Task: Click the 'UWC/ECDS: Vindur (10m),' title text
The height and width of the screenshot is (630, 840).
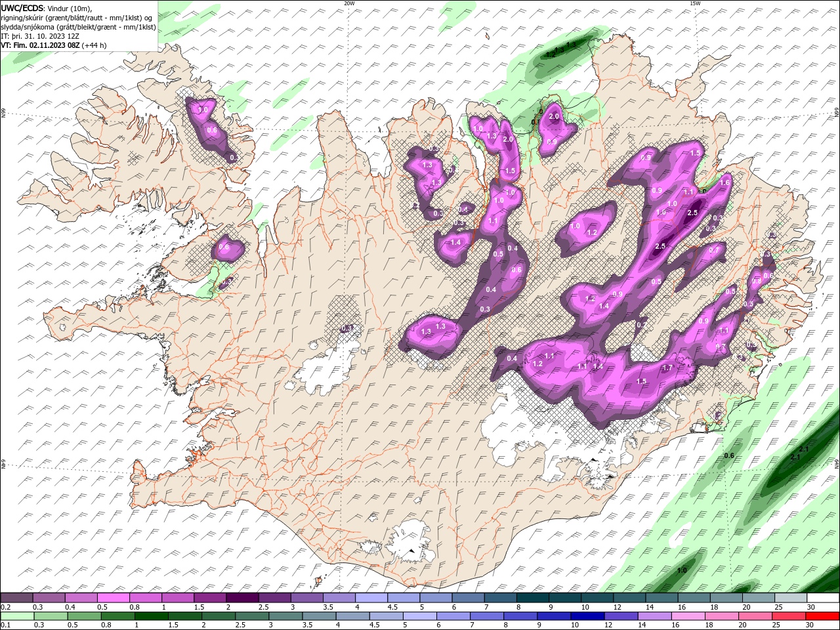Action: pos(47,8)
